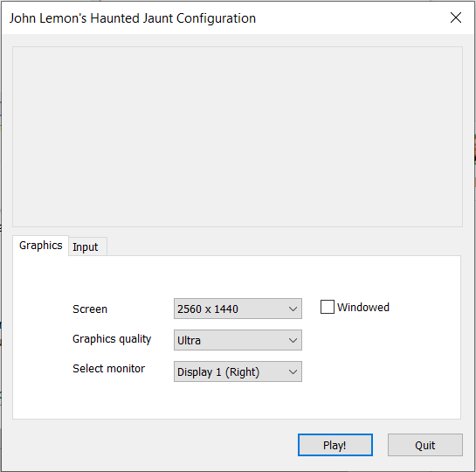Expand the Select monitor chevron arrow
The width and height of the screenshot is (476, 472).
point(293,371)
